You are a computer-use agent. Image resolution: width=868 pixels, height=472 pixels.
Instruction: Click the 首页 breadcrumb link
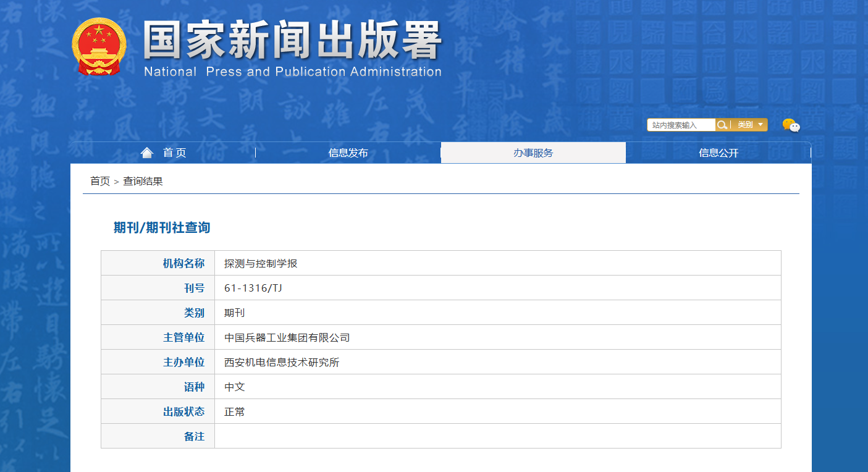(x=99, y=181)
